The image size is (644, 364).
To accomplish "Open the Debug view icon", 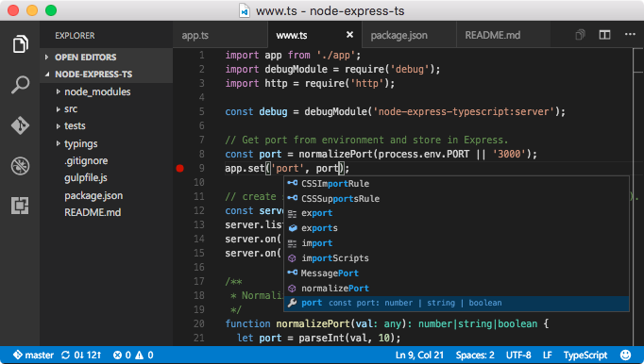I will tap(20, 166).
